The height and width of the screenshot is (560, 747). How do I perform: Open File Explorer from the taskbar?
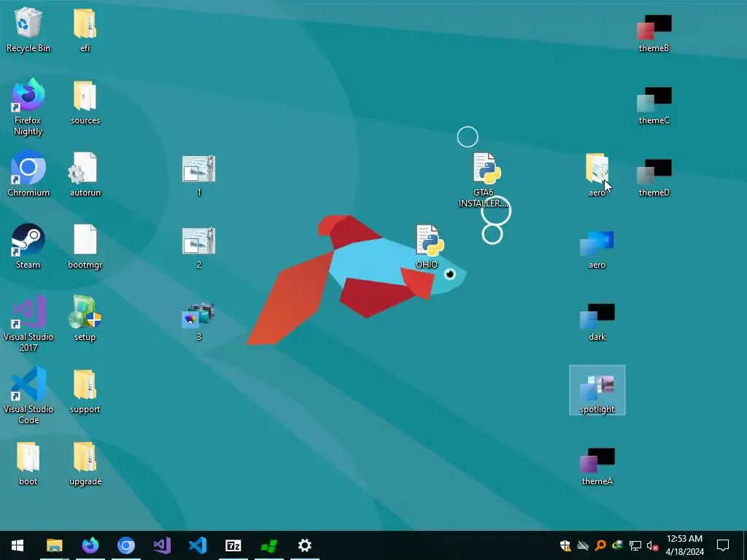(x=54, y=545)
